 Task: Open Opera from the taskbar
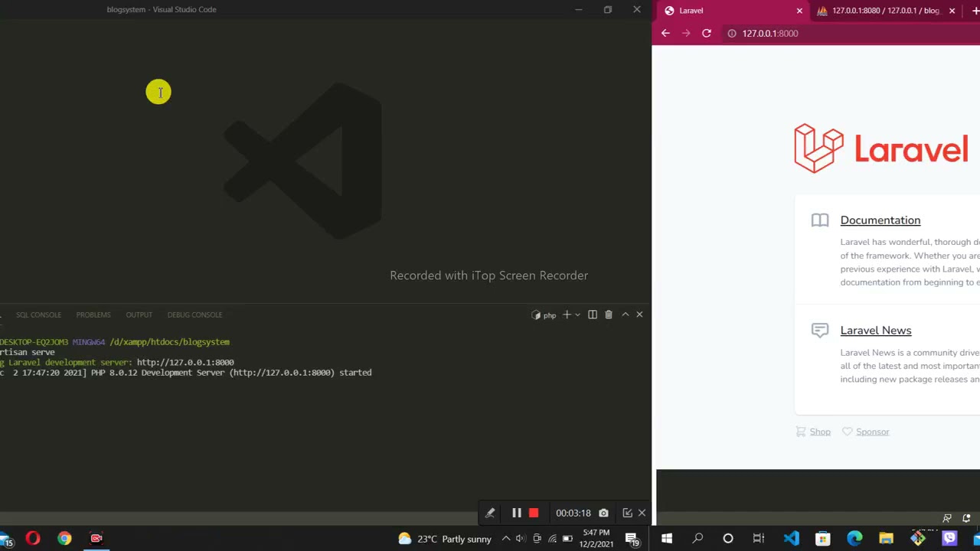(32, 539)
